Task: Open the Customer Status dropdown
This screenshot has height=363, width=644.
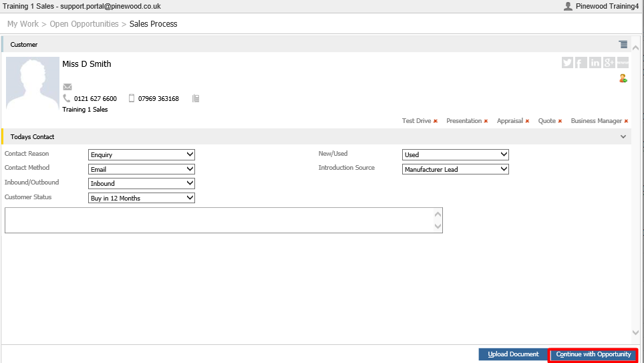Action: [x=141, y=198]
